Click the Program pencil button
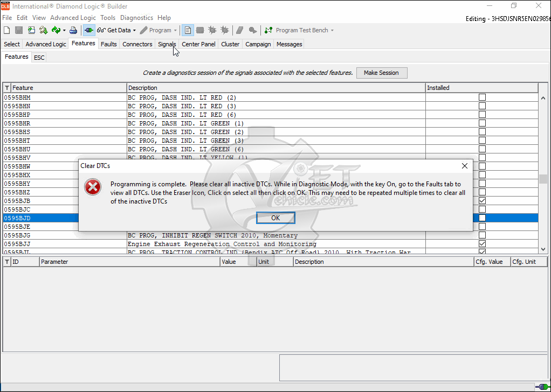This screenshot has height=392, width=551. click(x=155, y=30)
